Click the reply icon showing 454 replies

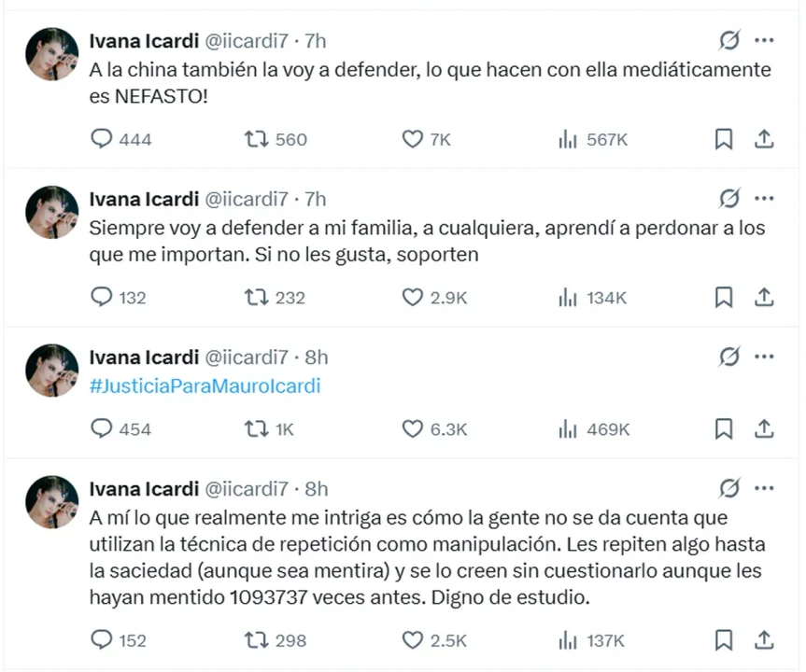(x=103, y=428)
